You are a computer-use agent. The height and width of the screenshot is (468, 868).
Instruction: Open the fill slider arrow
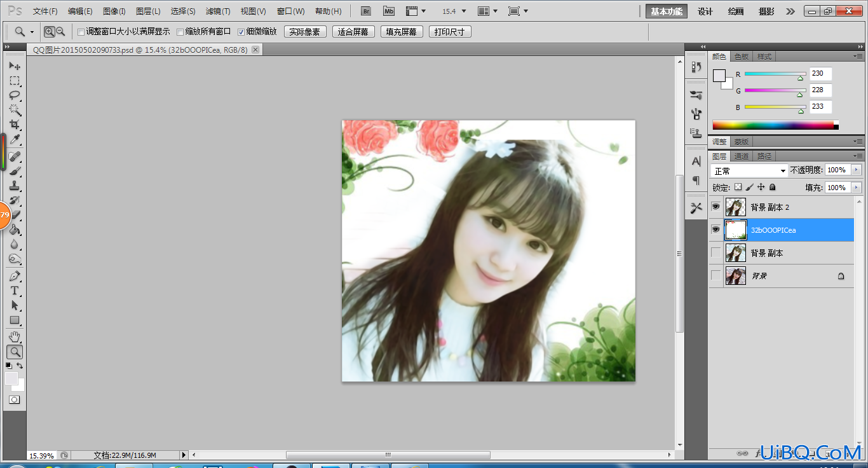click(x=856, y=188)
